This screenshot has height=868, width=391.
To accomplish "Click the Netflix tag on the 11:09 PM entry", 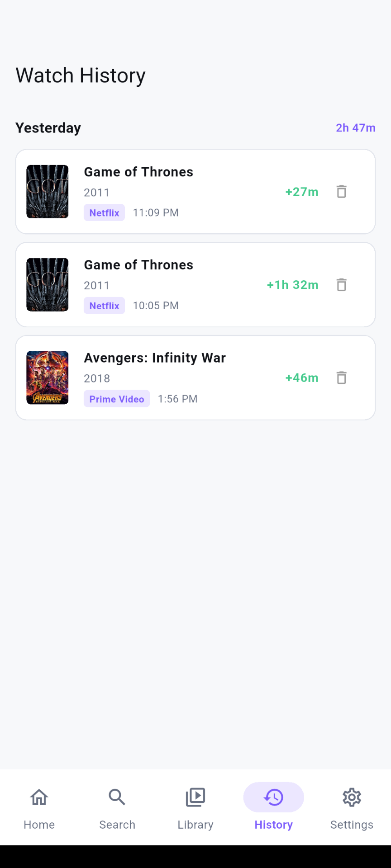I will tap(104, 212).
